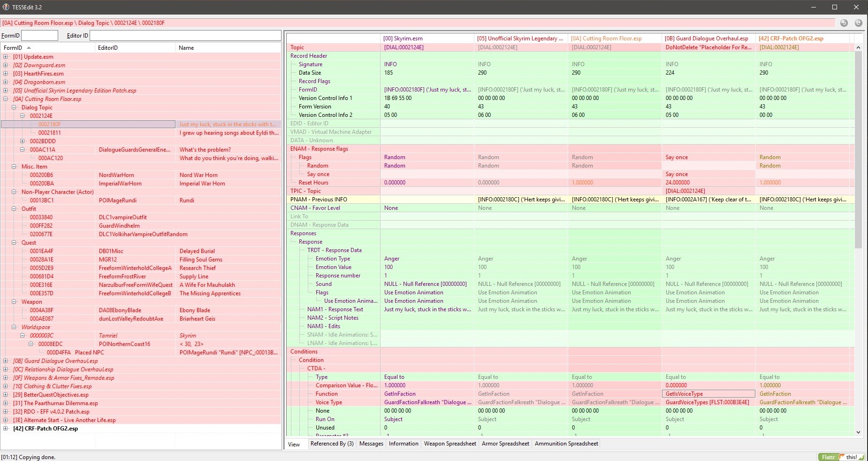
Task: Select the GuardWindhelm outfit record
Action: (141, 226)
